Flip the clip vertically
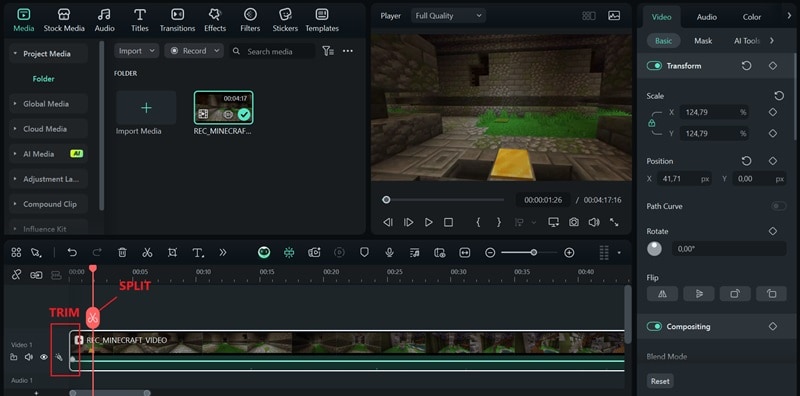The image size is (800, 396). coord(698,294)
